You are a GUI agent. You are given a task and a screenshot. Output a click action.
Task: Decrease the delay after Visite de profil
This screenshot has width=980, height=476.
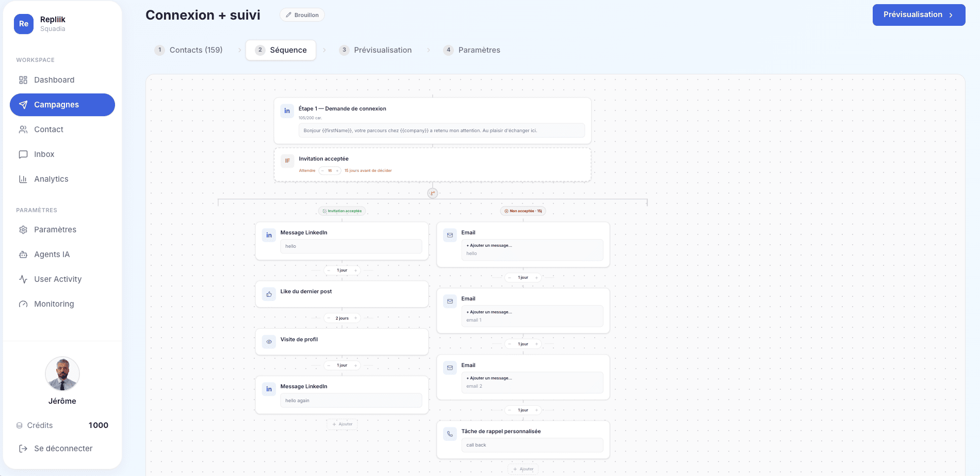[329, 366]
